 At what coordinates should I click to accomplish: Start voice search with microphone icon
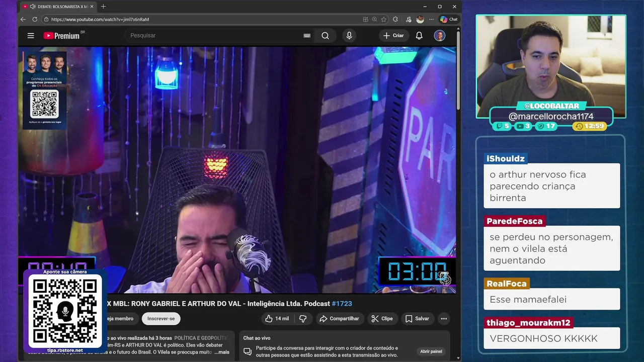coord(349,36)
